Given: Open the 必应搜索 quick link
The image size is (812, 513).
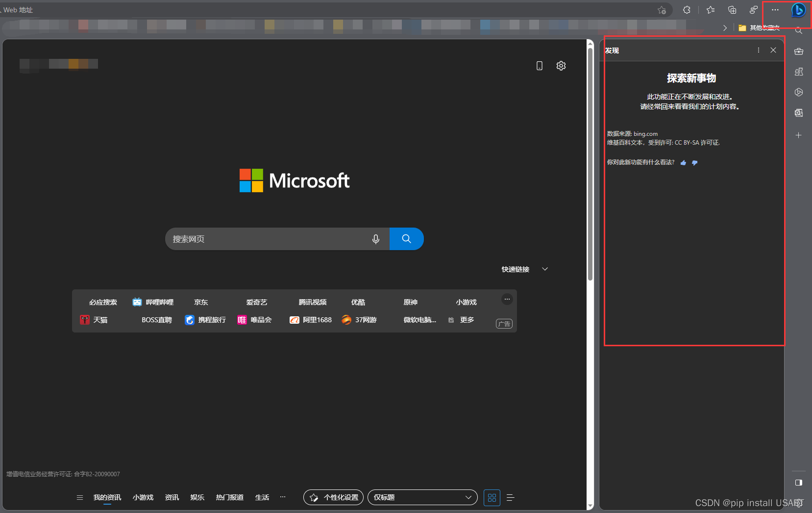Looking at the screenshot, I should [103, 302].
